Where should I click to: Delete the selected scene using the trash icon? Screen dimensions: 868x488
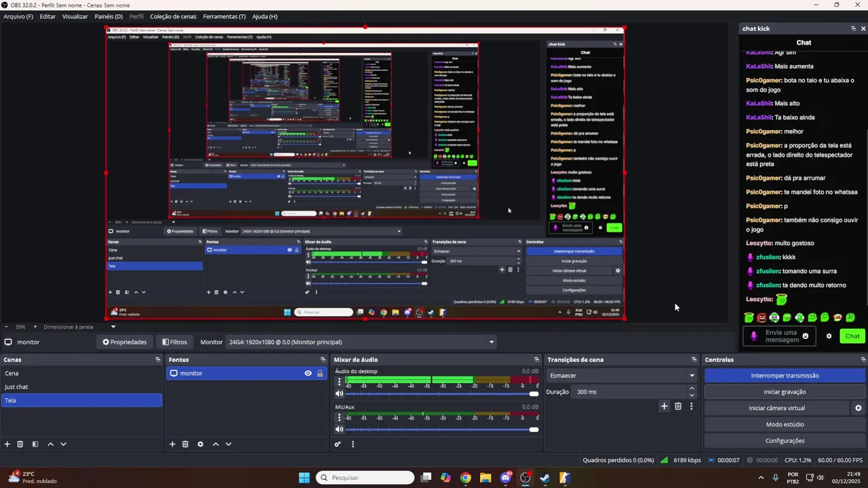(x=20, y=444)
